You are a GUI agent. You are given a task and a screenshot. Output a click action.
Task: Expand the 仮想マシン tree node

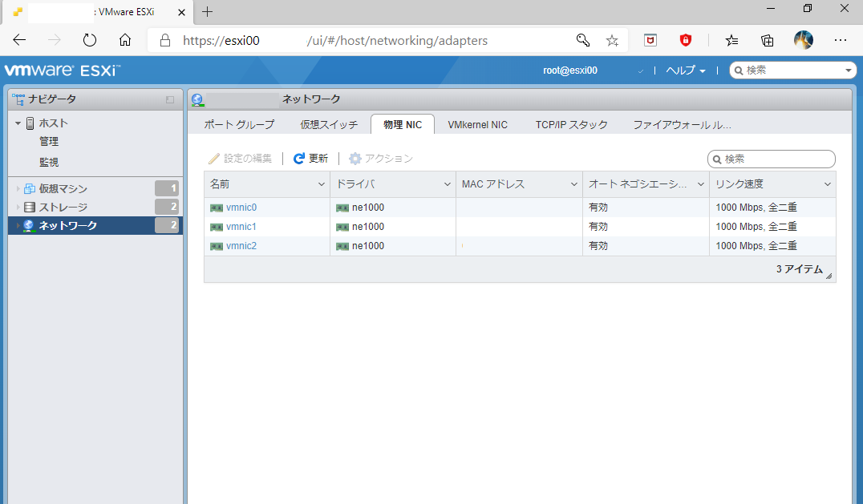tap(18, 189)
